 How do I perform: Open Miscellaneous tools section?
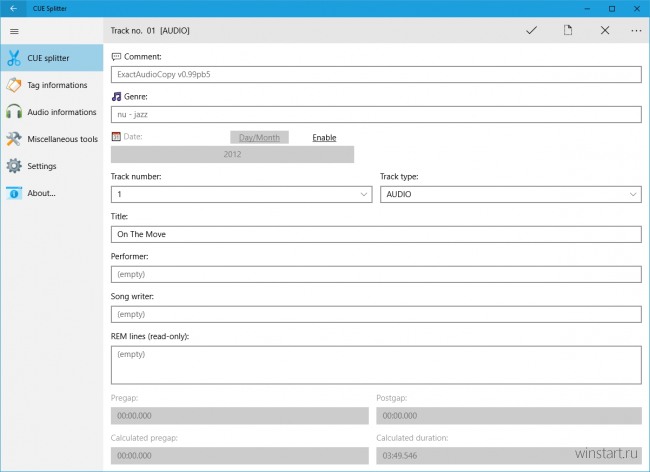tap(62, 139)
